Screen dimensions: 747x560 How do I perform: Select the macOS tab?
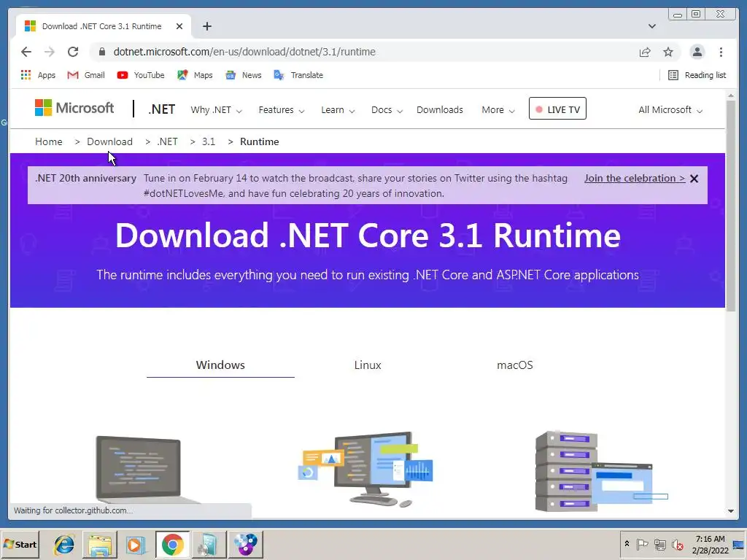click(514, 365)
